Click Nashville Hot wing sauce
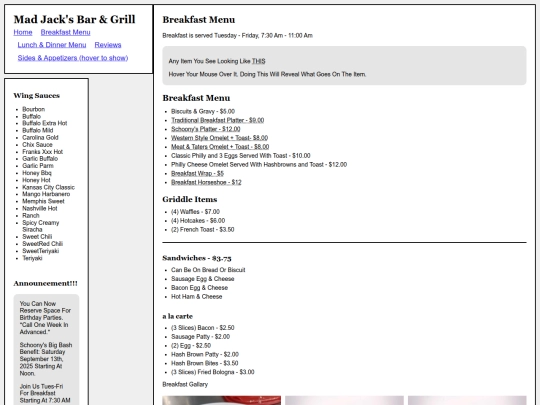Image resolution: width=540 pixels, height=405 pixels. tap(40, 209)
